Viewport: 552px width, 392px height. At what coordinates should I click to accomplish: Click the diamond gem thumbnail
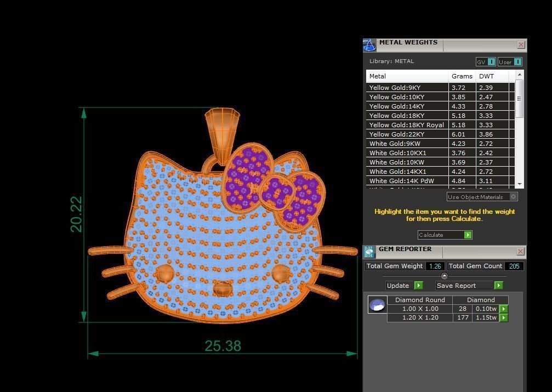[377, 305]
